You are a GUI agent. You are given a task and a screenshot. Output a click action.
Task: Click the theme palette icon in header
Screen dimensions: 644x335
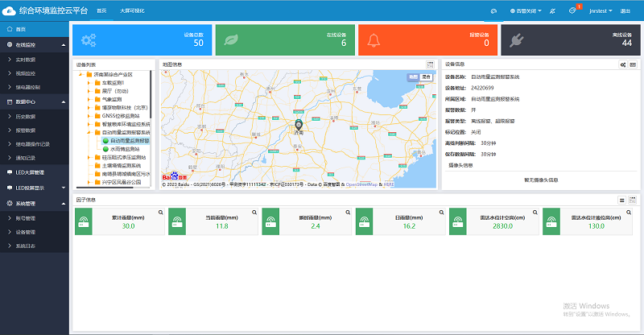494,10
